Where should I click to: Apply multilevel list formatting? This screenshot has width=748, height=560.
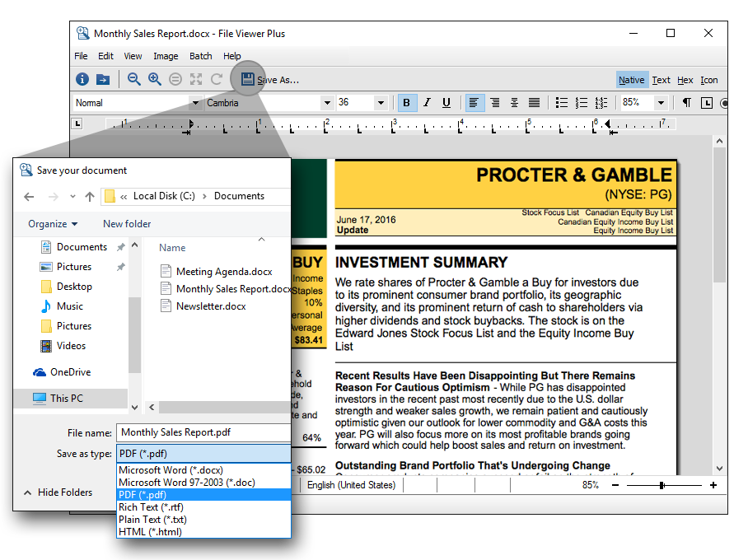[x=601, y=103]
